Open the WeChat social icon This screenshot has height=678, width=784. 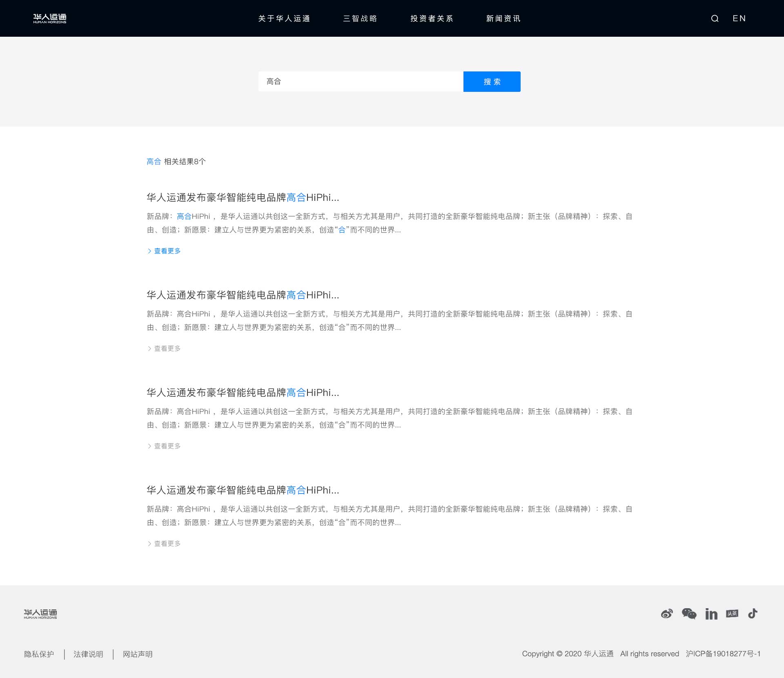[x=689, y=614]
